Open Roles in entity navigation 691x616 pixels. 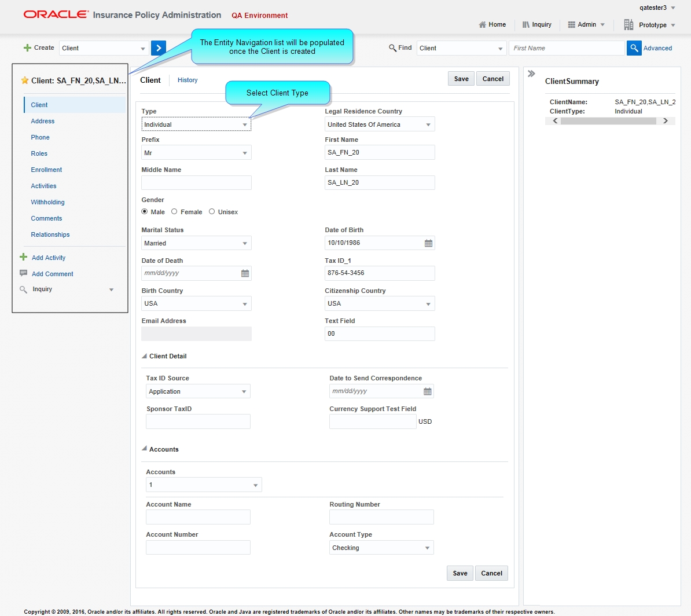pos(39,153)
